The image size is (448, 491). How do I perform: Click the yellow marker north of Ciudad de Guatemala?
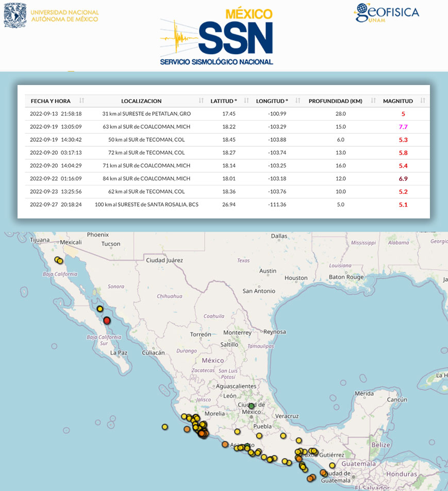(332, 465)
